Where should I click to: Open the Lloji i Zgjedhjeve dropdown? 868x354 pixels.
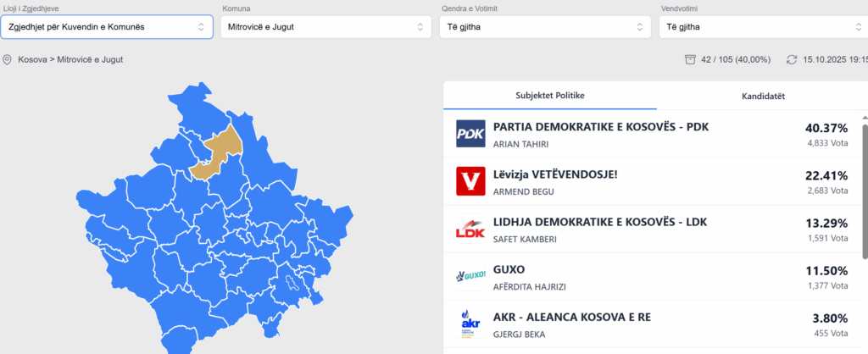coord(104,27)
